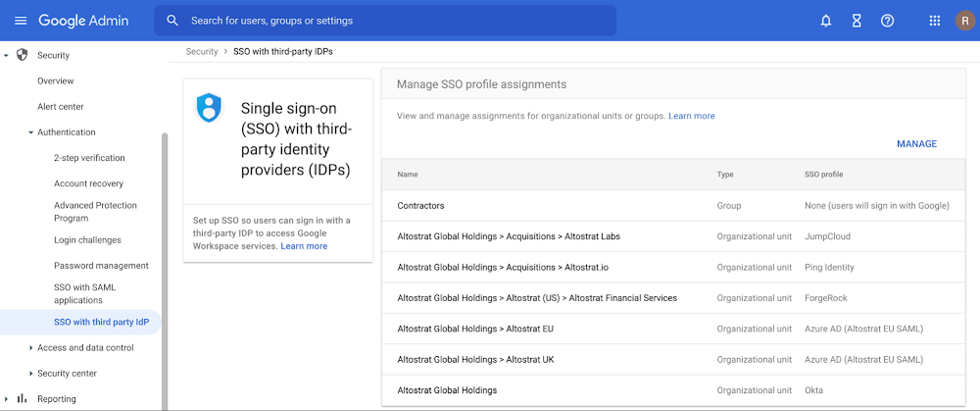Viewport: 980px width, 411px height.
Task: Open 2-step verification settings
Action: pyautogui.click(x=89, y=158)
